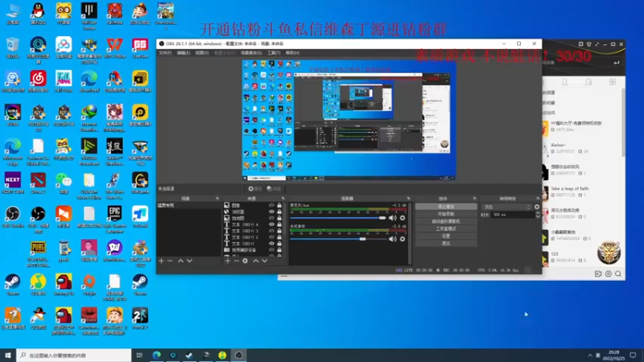Screen dimensions: 644x362
Task: Click the Windows taskbar search box
Action: point(74,356)
